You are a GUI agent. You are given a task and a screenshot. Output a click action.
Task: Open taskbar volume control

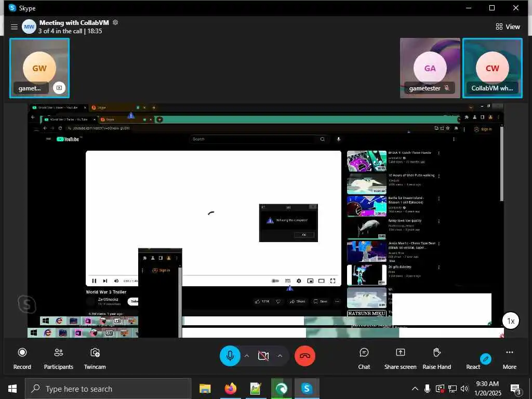pyautogui.click(x=464, y=389)
